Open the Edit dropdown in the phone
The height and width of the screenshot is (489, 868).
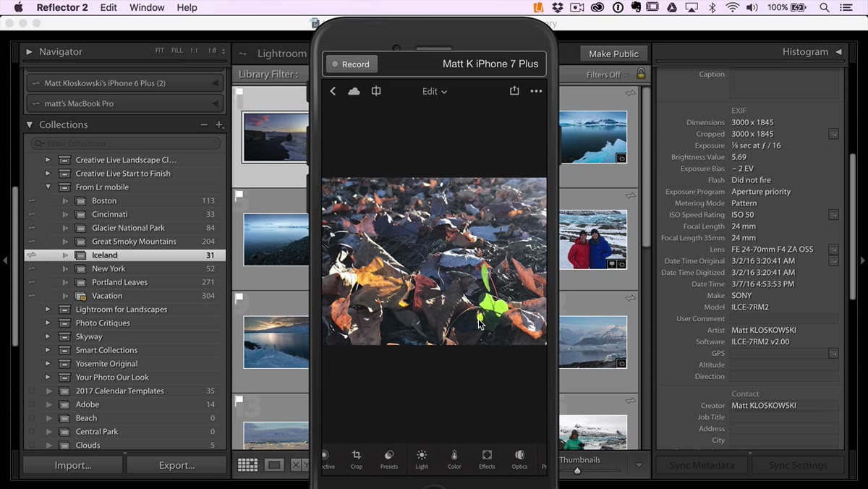point(435,91)
